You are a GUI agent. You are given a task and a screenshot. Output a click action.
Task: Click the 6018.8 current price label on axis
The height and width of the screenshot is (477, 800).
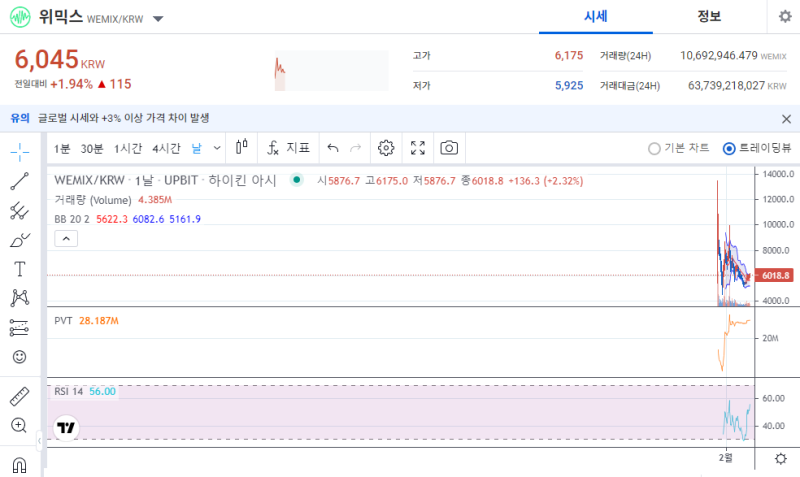[774, 275]
